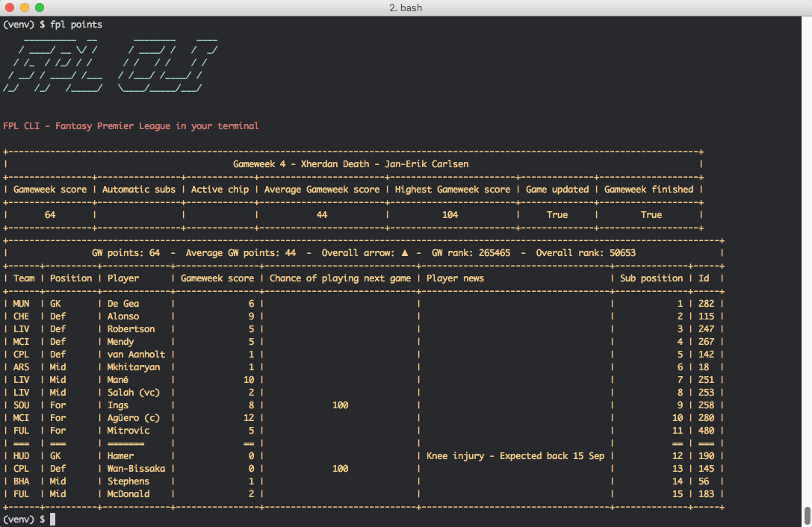This screenshot has height=527, width=812.
Task: Click the team code 'CHE'
Action: point(21,316)
